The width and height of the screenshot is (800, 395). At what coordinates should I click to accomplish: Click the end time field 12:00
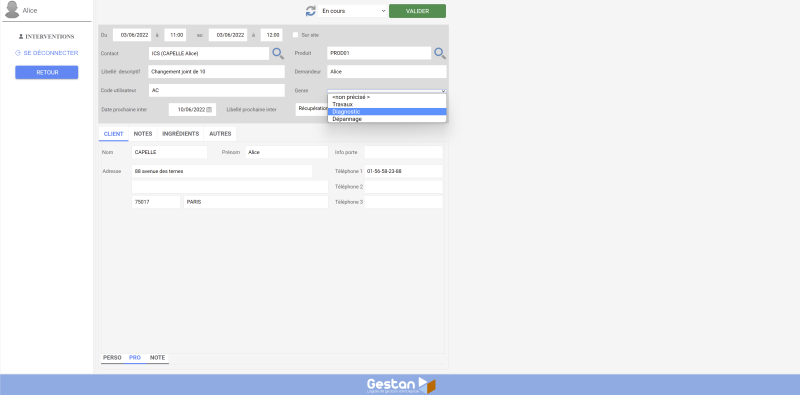[x=271, y=35]
